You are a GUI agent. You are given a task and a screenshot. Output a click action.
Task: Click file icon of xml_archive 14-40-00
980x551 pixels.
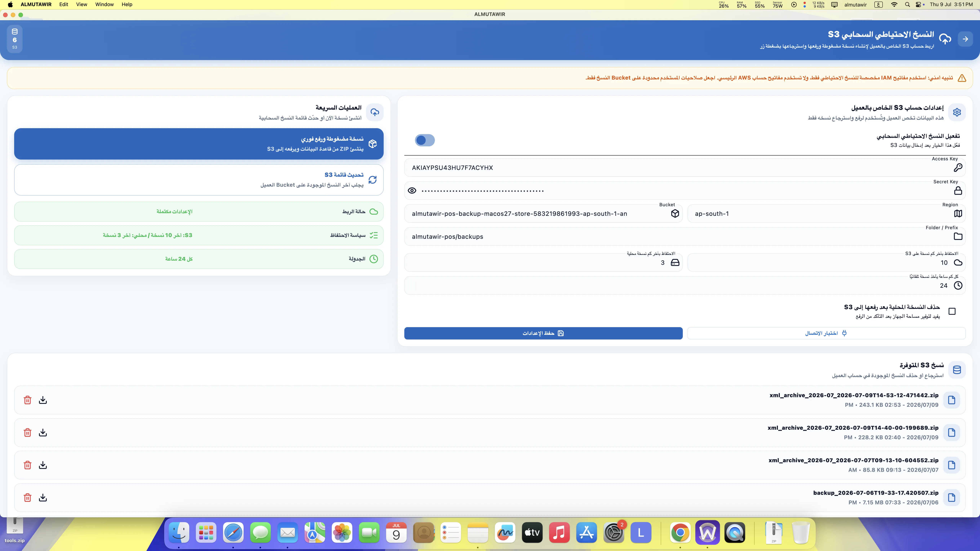(951, 433)
